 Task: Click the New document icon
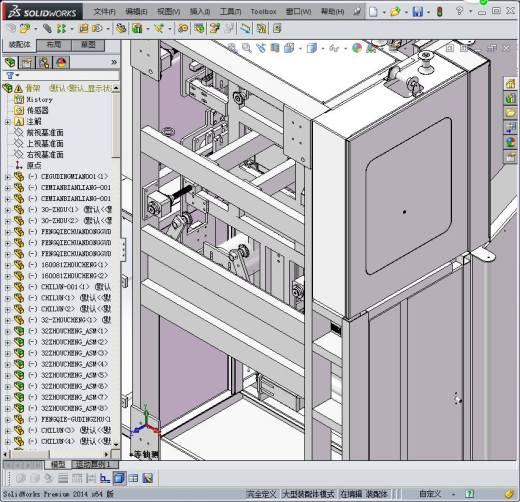point(373,12)
